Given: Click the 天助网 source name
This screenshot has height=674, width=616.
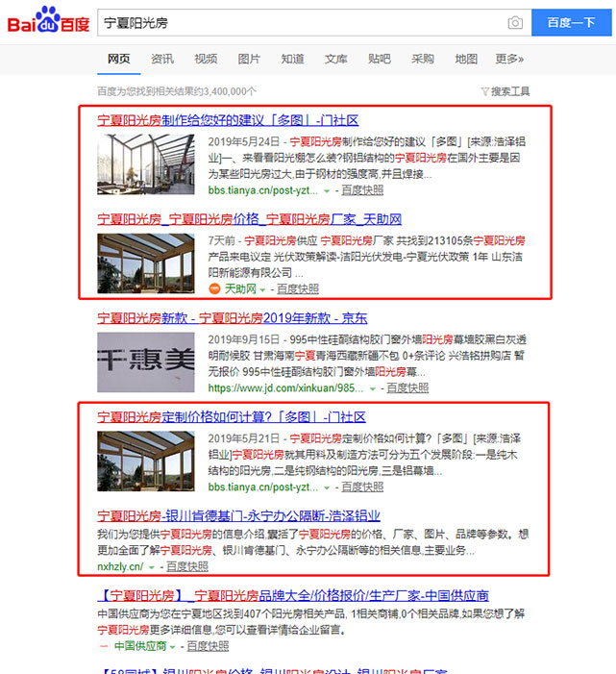Looking at the screenshot, I should pos(240,288).
